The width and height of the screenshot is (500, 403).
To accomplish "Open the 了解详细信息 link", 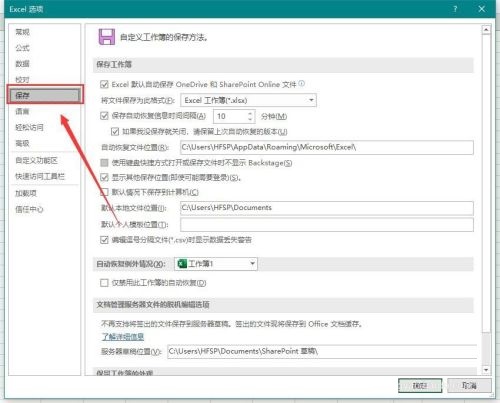I will coord(123,337).
